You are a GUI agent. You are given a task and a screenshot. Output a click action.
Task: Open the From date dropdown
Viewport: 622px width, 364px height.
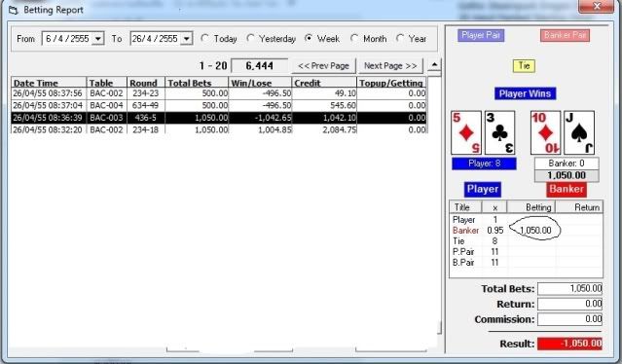point(97,39)
